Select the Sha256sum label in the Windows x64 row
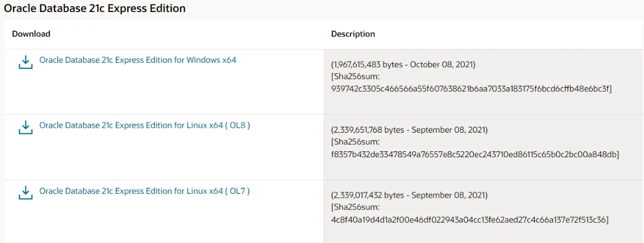Image resolution: width=644 pixels, height=243 pixels. (356, 76)
